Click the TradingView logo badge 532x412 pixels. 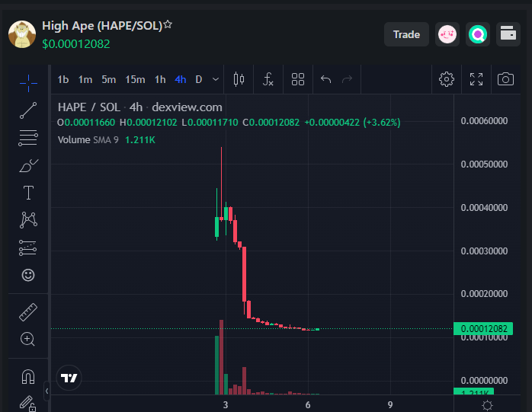[x=69, y=378]
